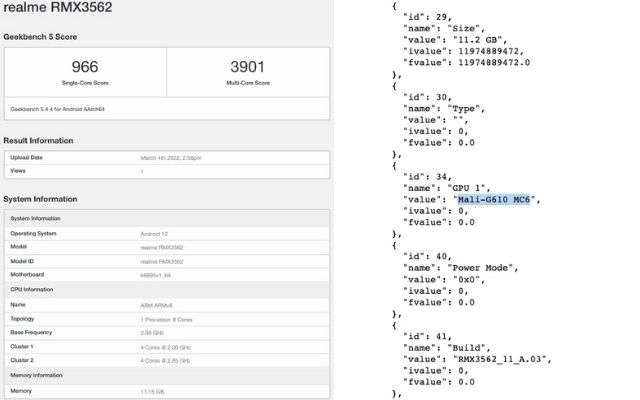Click the 'Topology' row label
The width and height of the screenshot is (640, 400).
[x=22, y=319]
